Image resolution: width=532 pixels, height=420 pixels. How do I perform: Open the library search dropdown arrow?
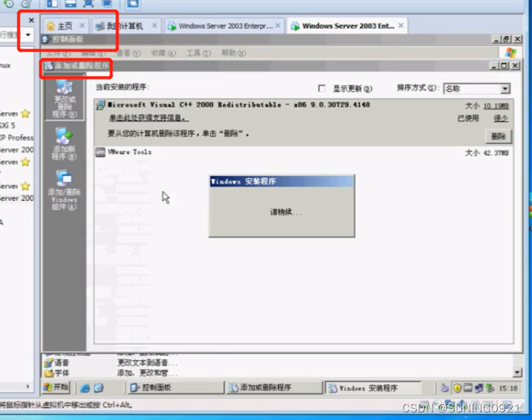coord(28,35)
